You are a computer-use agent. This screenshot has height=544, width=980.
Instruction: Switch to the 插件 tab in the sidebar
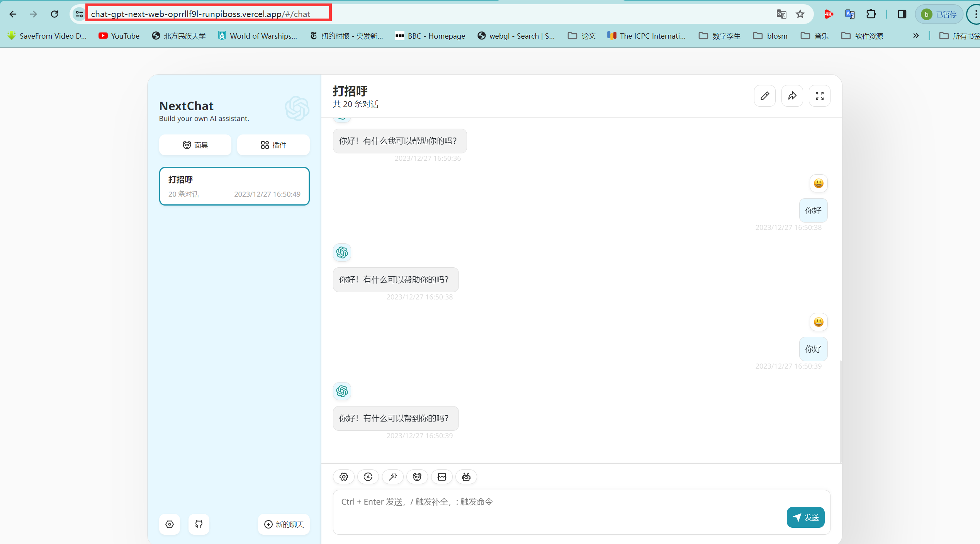pyautogui.click(x=273, y=144)
